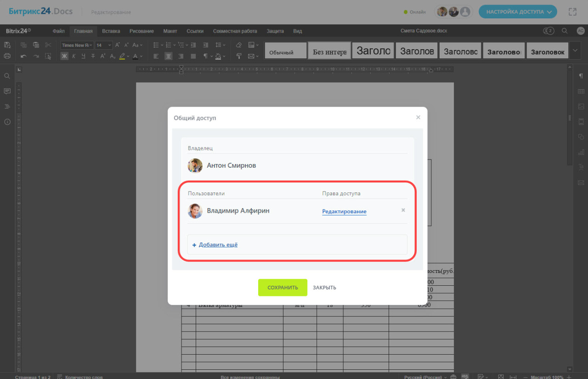This screenshot has height=379, width=588.
Task: Increase paragraph indent
Action: coord(206,45)
